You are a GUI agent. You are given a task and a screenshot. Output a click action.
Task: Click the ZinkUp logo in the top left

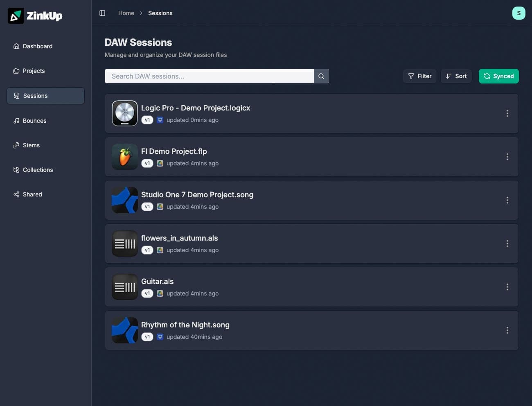35,16
